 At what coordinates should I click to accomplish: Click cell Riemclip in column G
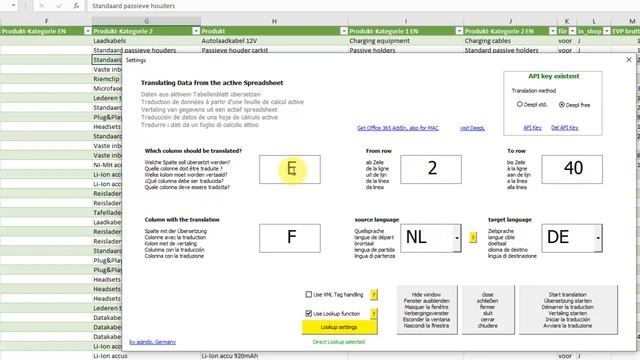(107, 79)
